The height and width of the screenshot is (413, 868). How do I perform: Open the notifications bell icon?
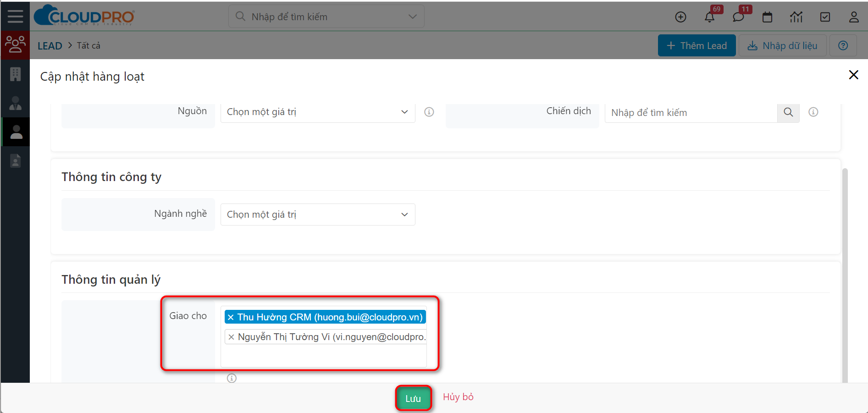click(x=709, y=17)
